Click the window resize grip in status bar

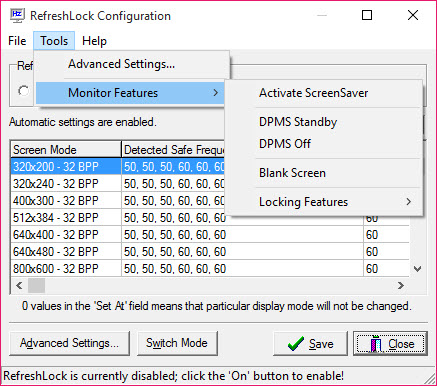point(430,379)
